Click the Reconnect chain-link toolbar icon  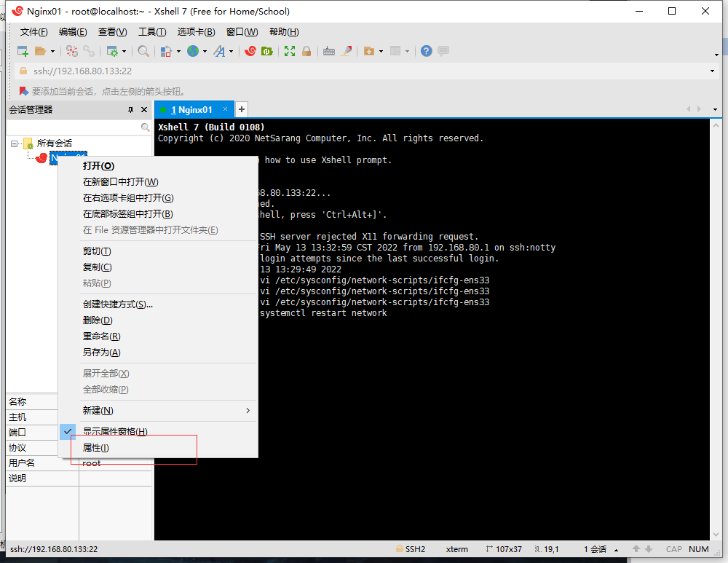click(89, 51)
